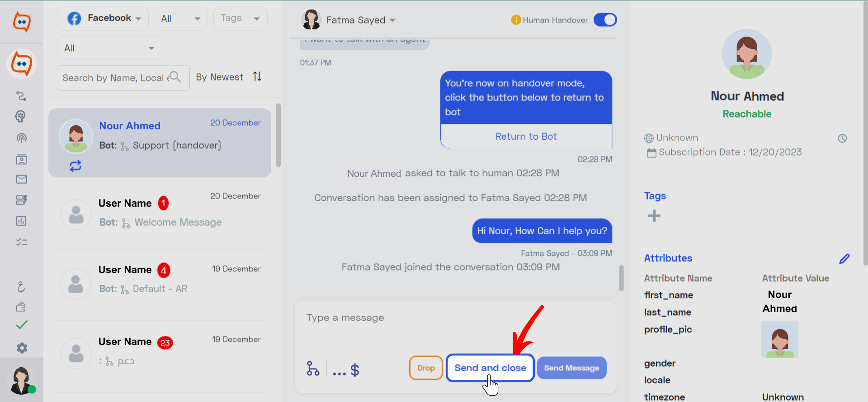This screenshot has height=402, width=868.
Task: Click the conversation list scrollbar
Action: 278,136
